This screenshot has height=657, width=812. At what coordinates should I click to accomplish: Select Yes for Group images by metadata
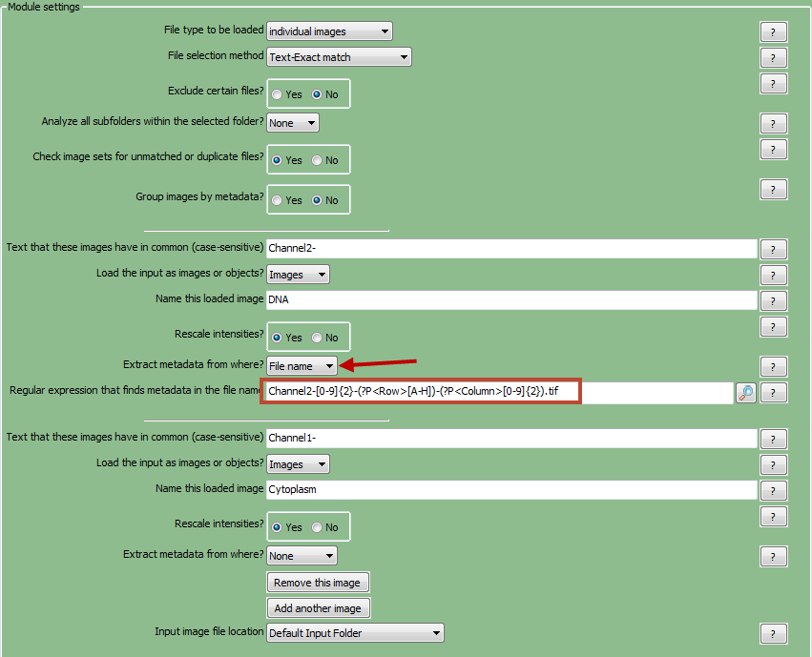tap(278, 200)
